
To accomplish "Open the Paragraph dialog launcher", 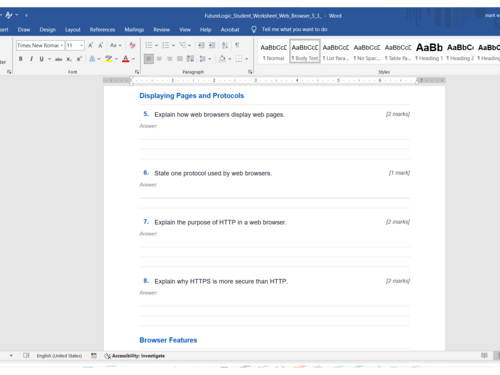I will coord(250,72).
